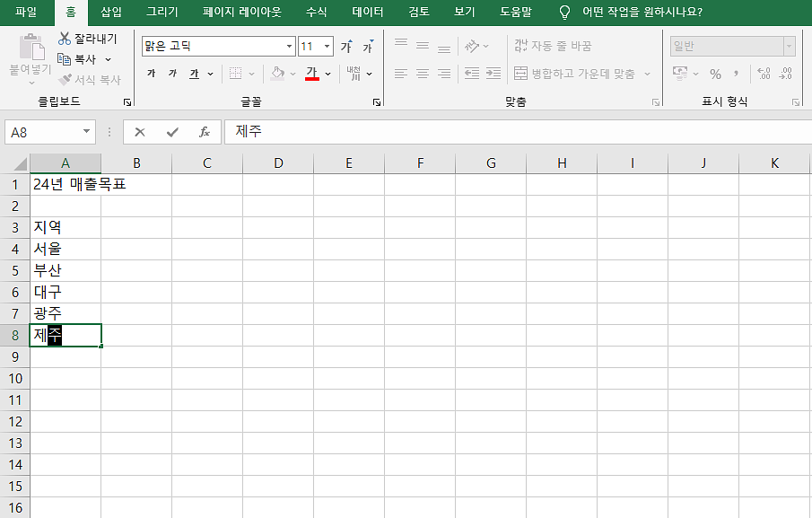Switch to Draw (그리기) tab

point(162,12)
